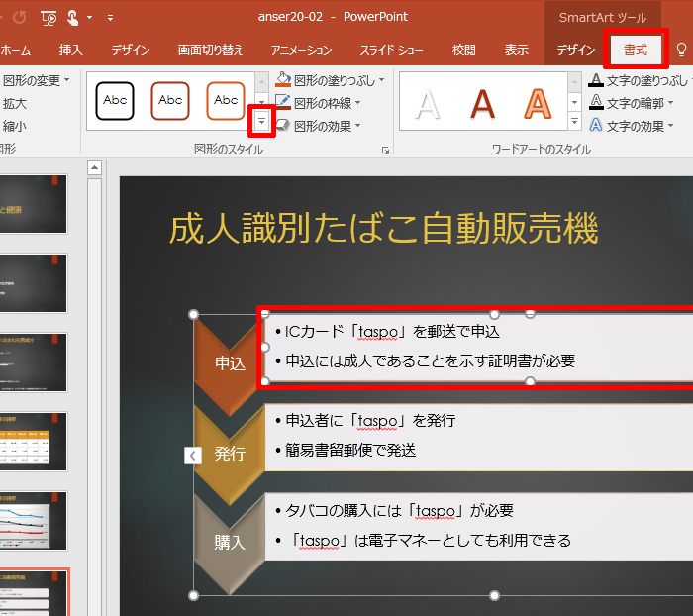Click the Tell Me lightbulb icon

(x=681, y=50)
